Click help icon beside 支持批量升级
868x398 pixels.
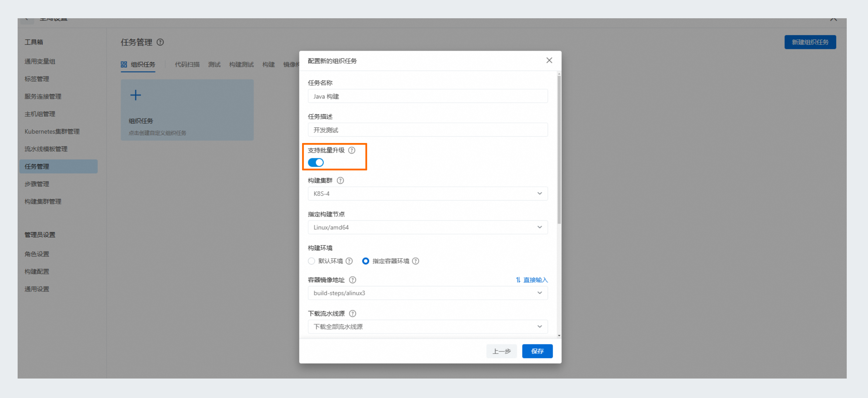[351, 150]
